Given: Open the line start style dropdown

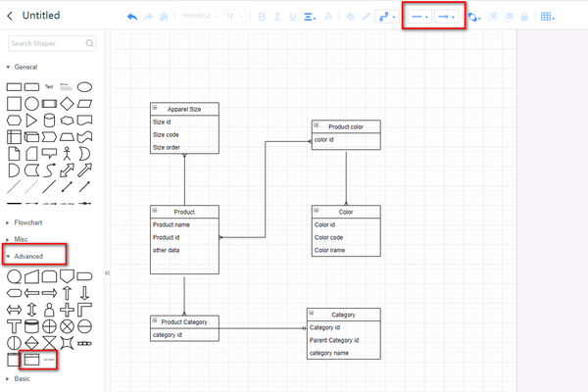Looking at the screenshot, I should [419, 17].
